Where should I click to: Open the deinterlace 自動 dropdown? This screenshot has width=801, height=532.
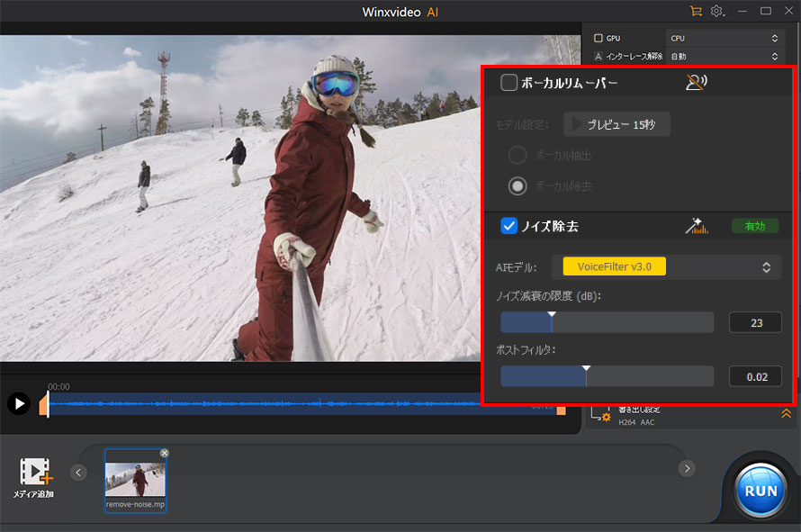click(724, 57)
